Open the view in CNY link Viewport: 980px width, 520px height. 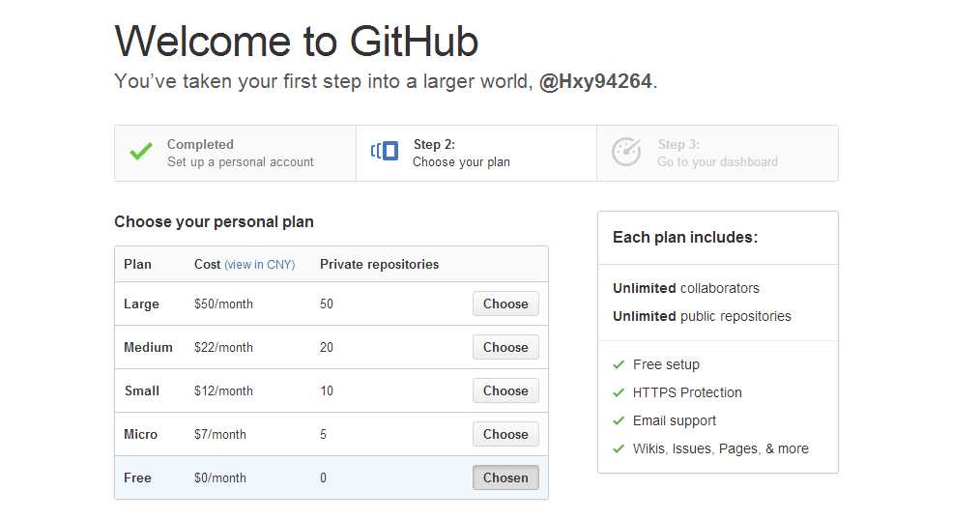[259, 265]
